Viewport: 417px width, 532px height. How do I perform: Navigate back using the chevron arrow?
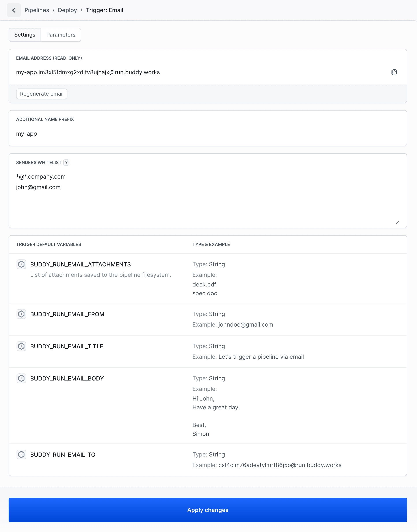[x=14, y=10]
